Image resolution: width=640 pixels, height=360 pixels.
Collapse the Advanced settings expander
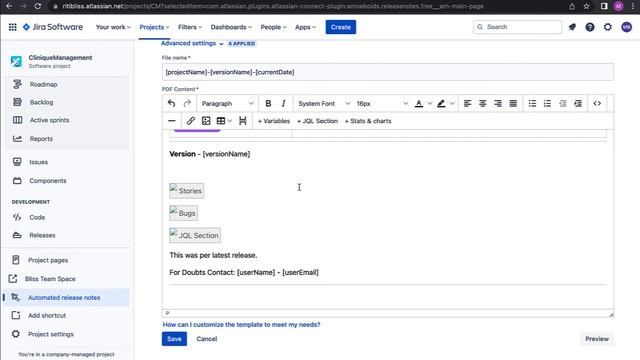pos(192,43)
